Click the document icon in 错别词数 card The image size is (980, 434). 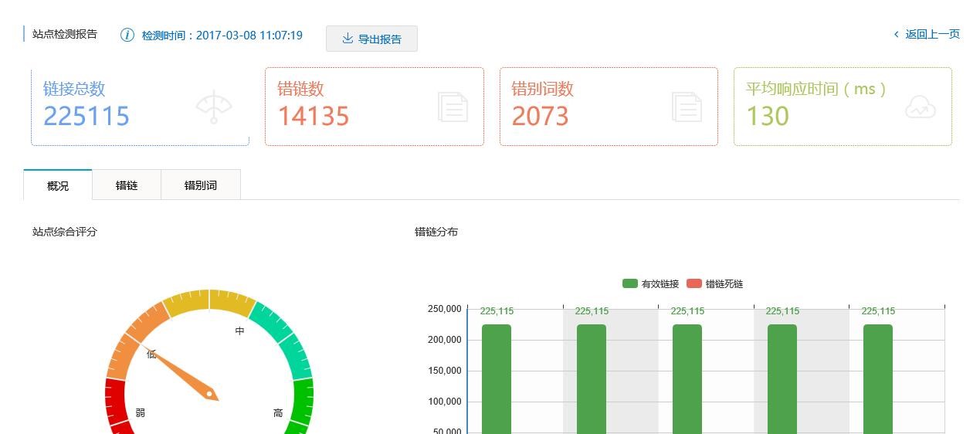point(687,107)
